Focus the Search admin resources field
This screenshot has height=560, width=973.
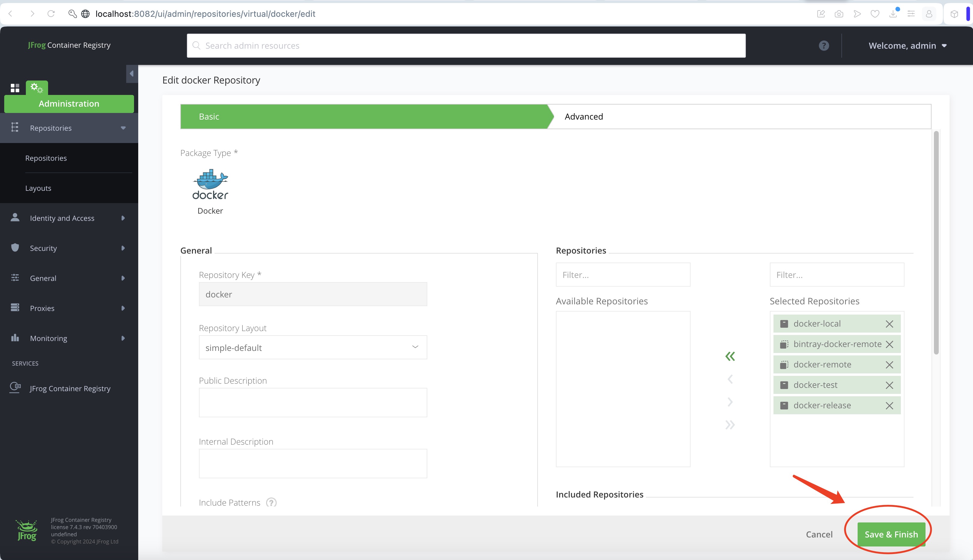(x=466, y=46)
